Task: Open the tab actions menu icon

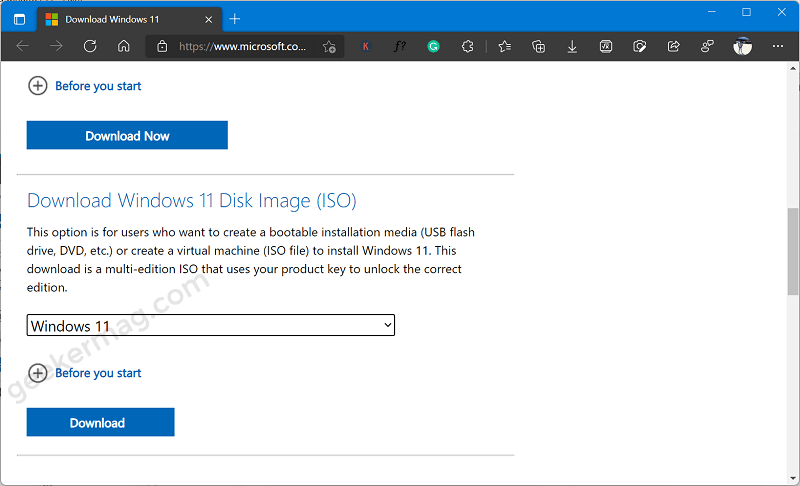Action: click(19, 19)
